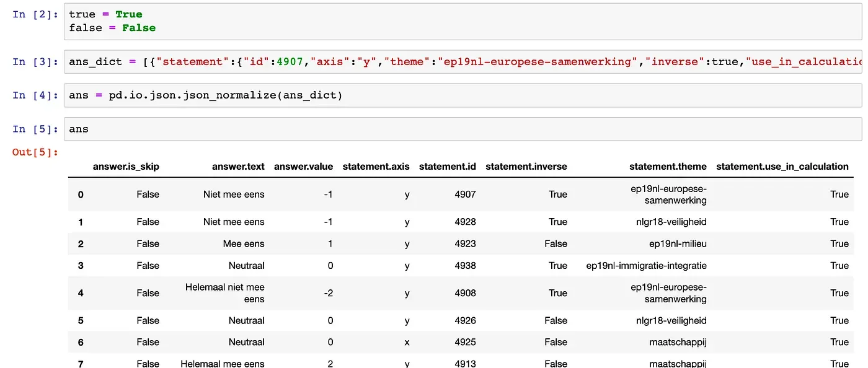The width and height of the screenshot is (868, 368).
Task: Click the statement.id value 4908
Action: (465, 293)
